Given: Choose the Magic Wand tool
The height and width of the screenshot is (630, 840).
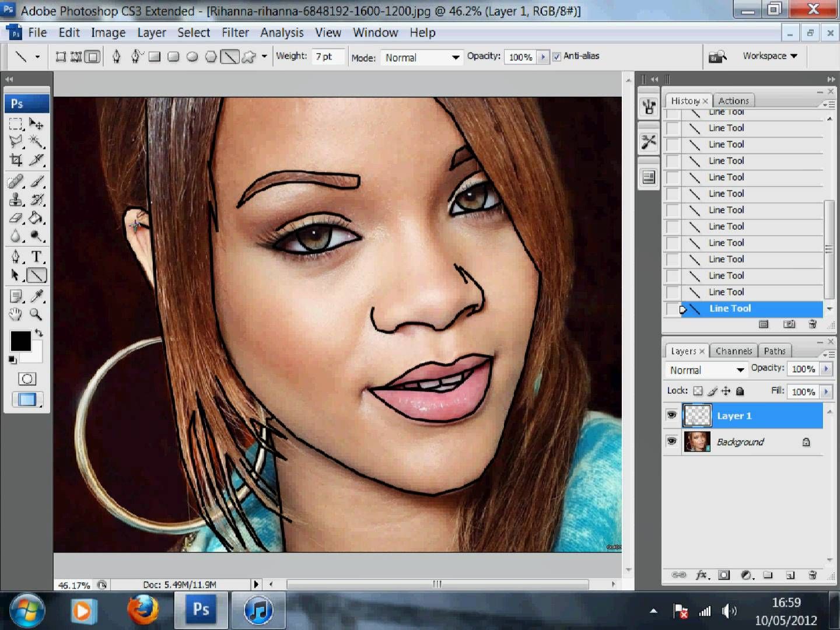Looking at the screenshot, I should pos(36,141).
